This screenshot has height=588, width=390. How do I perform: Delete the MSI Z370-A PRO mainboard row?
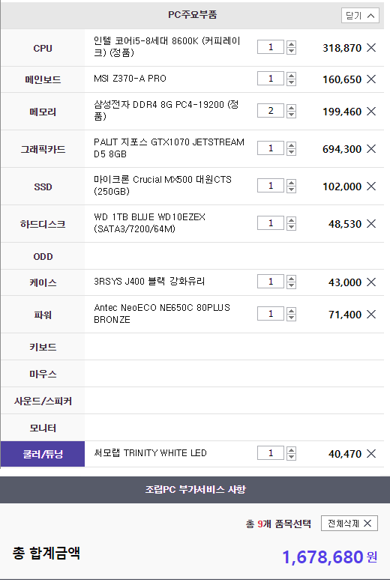(370, 79)
